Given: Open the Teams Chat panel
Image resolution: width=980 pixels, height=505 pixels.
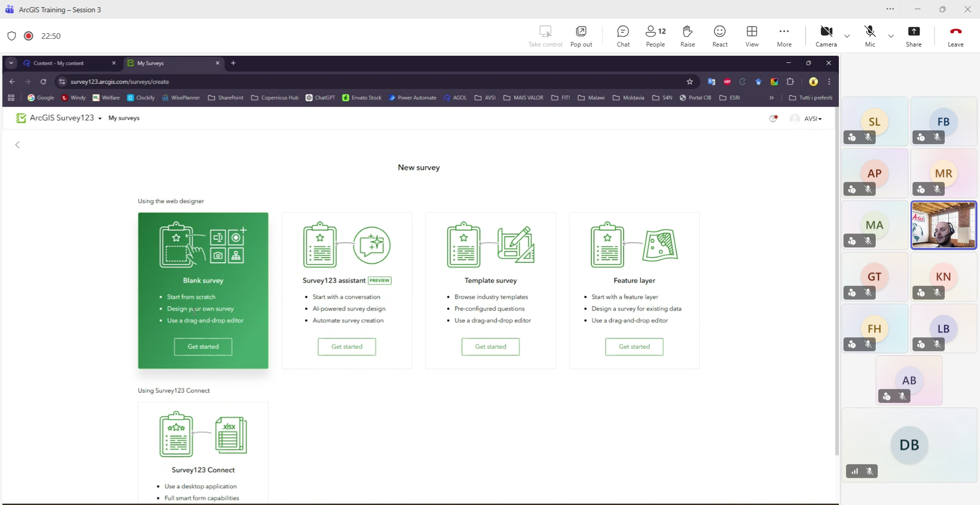Looking at the screenshot, I should click(623, 36).
